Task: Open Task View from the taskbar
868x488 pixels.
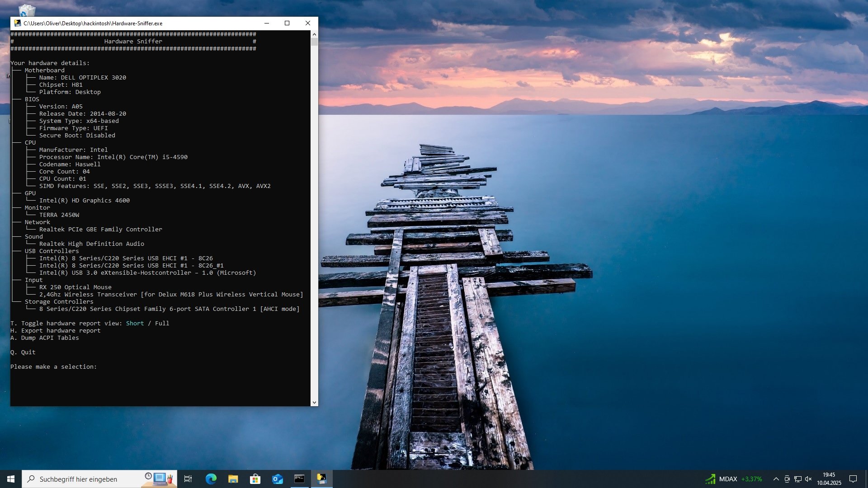Action: tap(188, 479)
